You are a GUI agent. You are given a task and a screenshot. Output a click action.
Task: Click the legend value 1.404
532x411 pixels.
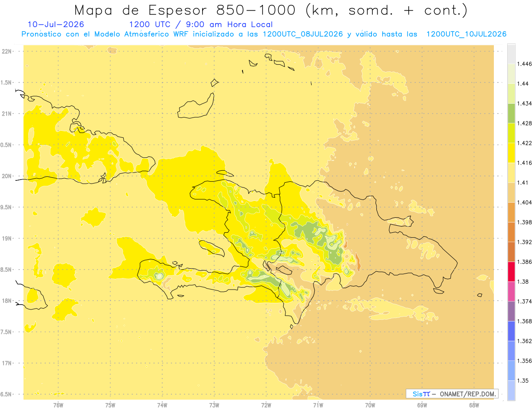pos(524,202)
